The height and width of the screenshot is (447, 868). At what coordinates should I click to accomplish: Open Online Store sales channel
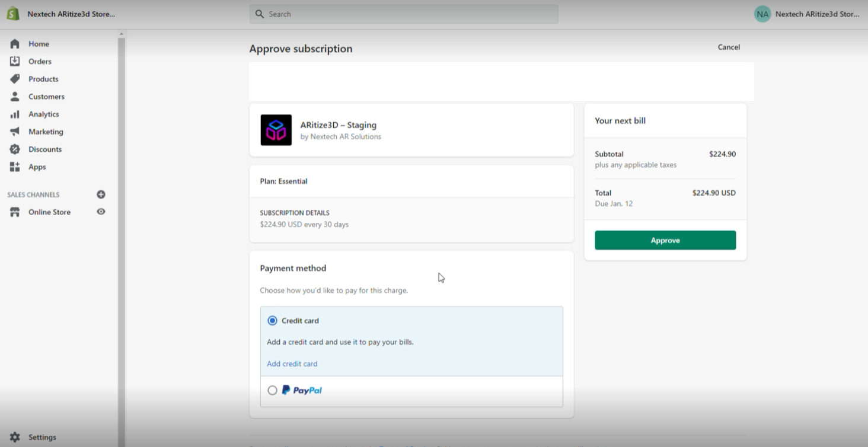(49, 212)
